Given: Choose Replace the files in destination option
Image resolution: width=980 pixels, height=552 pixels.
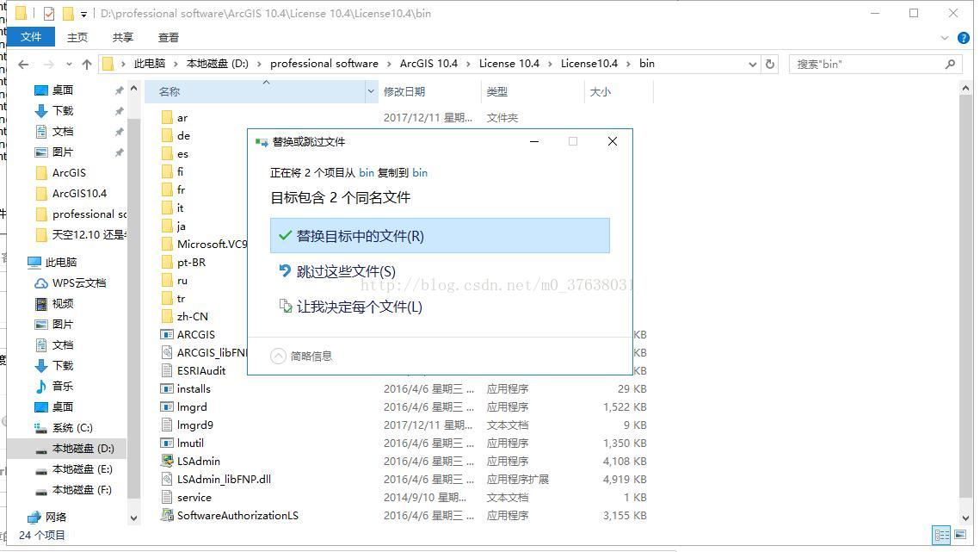Looking at the screenshot, I should click(440, 236).
